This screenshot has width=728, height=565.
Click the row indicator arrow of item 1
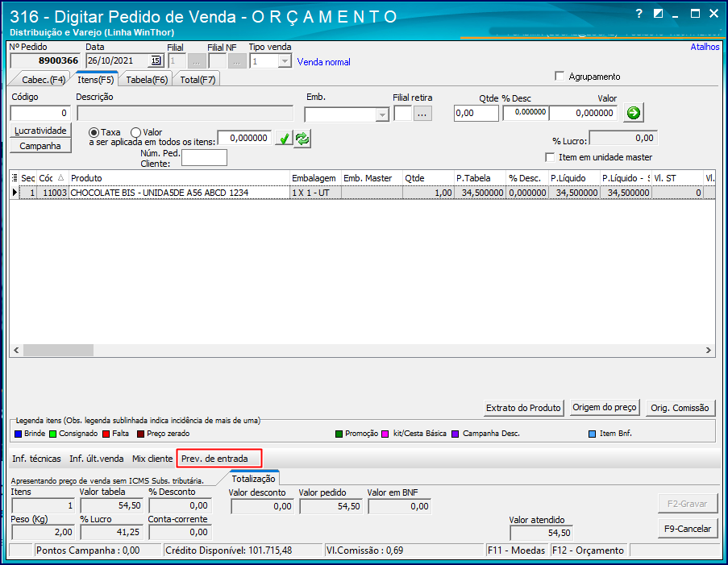pos(15,192)
